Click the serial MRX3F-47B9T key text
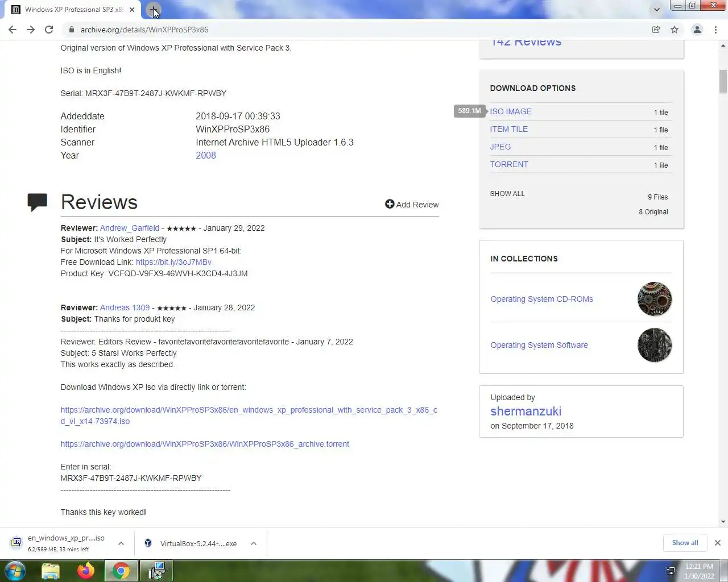 pos(156,93)
